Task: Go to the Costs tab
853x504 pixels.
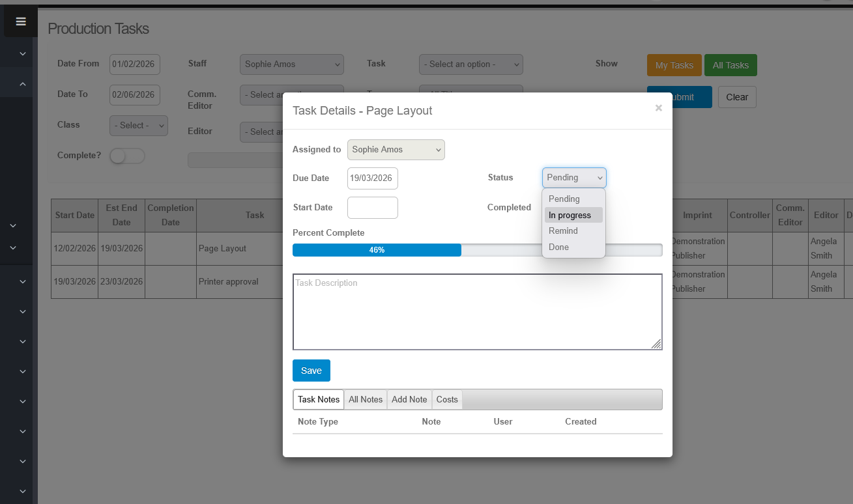Action: (x=447, y=400)
